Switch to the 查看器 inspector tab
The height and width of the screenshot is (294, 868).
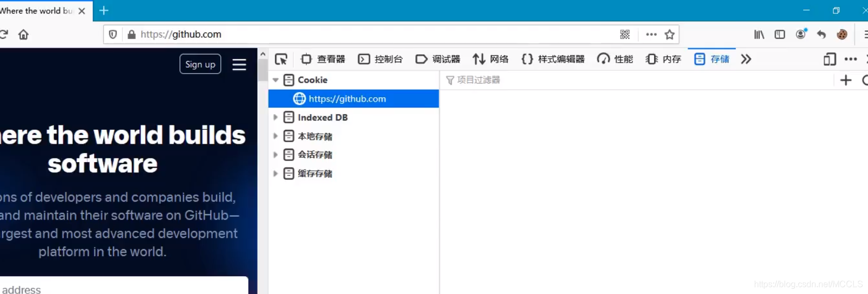pos(323,59)
